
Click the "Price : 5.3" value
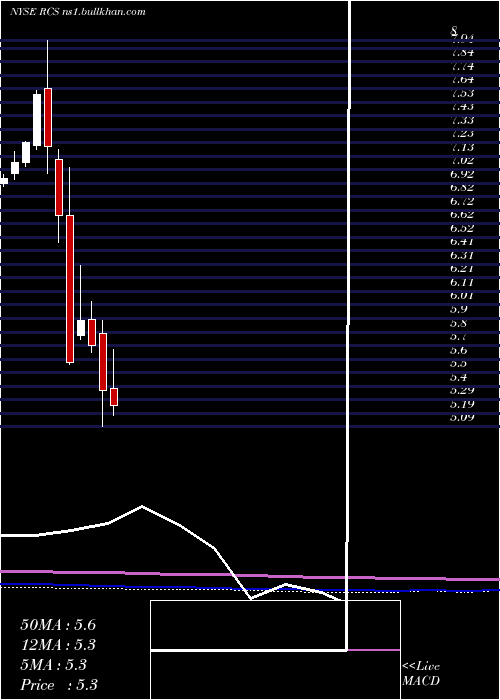[59, 685]
